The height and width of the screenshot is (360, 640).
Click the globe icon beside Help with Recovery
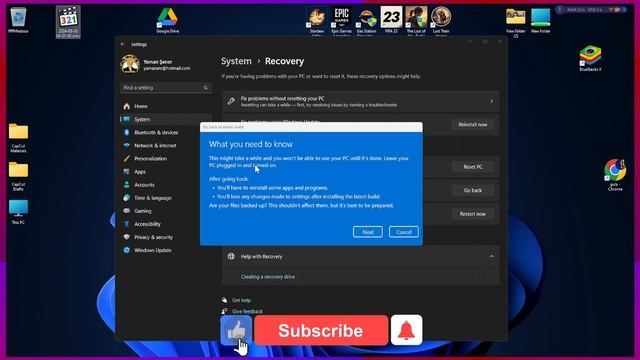[231, 256]
